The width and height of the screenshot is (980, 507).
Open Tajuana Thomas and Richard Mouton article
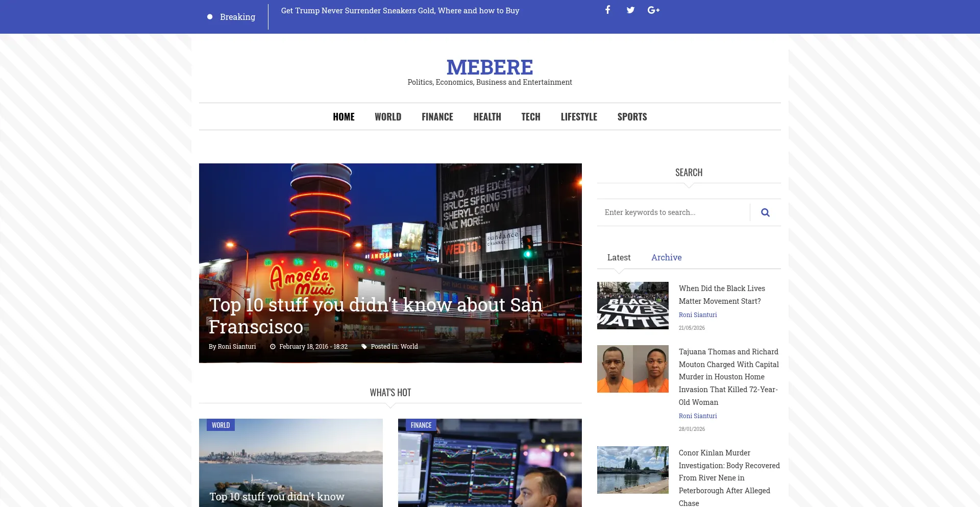pyautogui.click(x=729, y=377)
